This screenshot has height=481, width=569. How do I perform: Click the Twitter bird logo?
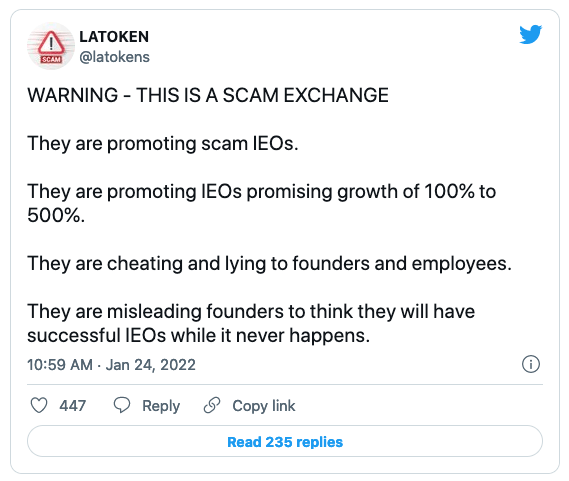tap(531, 35)
